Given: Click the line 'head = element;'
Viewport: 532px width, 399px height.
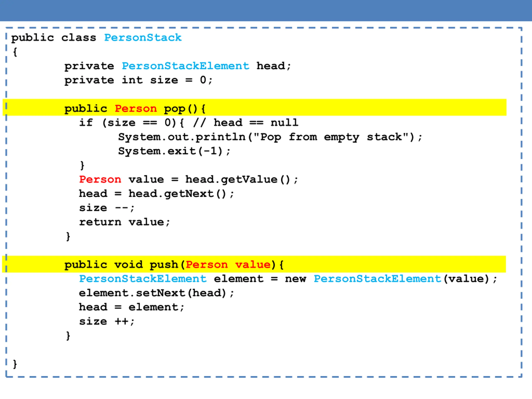Looking at the screenshot, I should 132,307.
